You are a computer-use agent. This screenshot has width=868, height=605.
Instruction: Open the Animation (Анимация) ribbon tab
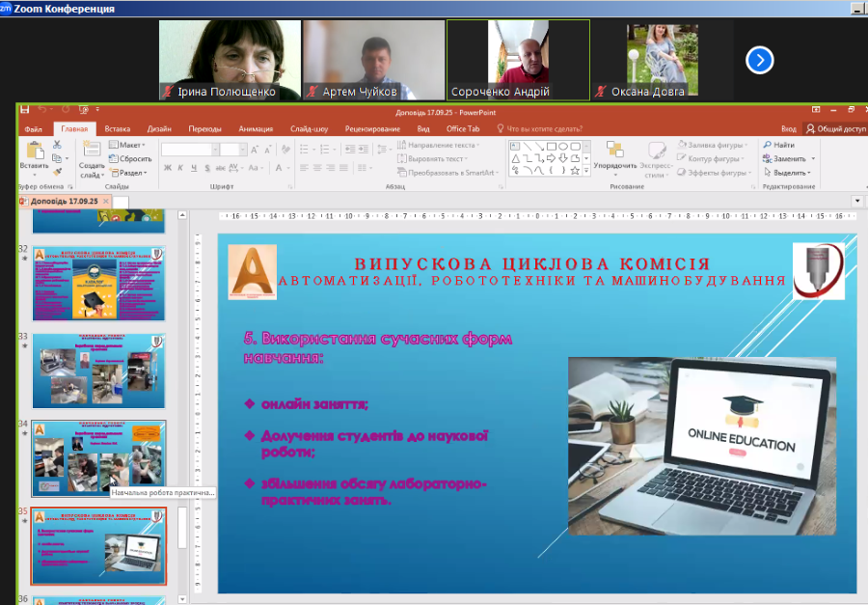[x=256, y=128]
